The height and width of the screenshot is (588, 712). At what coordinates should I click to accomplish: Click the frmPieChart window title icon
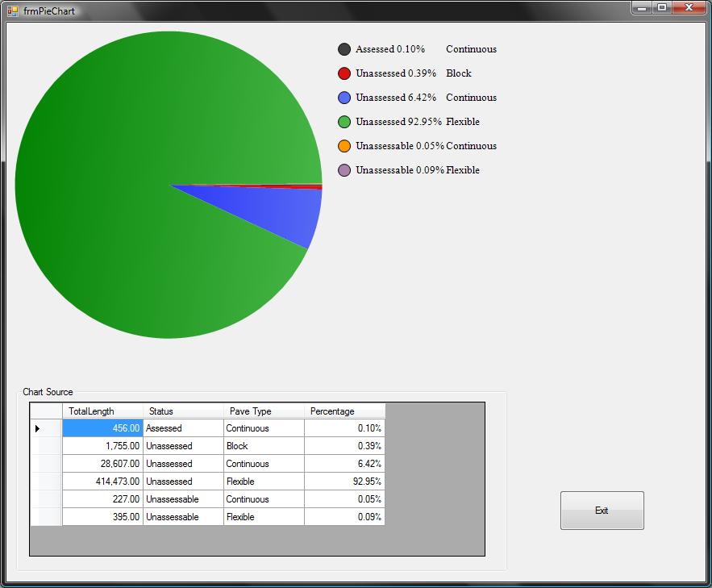click(x=12, y=10)
